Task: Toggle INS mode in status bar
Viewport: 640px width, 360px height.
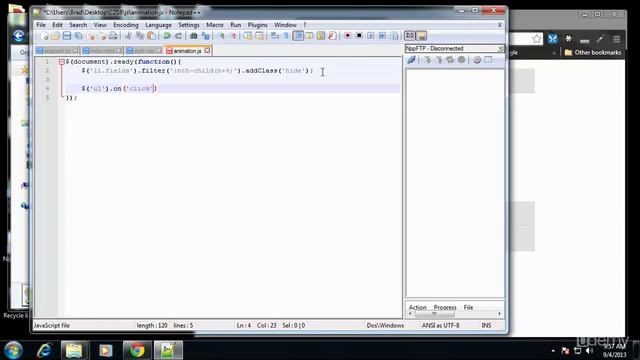Action: click(486, 325)
